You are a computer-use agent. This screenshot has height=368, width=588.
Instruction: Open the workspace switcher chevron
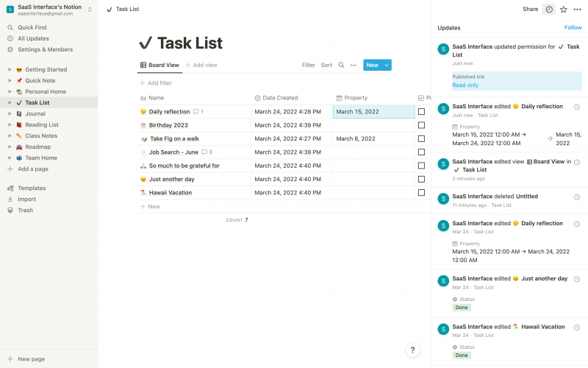pos(90,10)
